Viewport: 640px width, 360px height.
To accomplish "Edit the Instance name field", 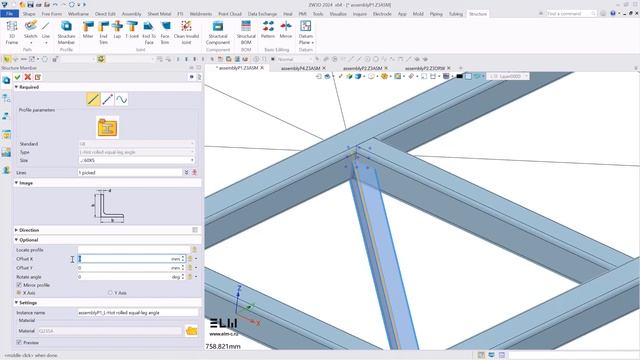I will [x=138, y=313].
